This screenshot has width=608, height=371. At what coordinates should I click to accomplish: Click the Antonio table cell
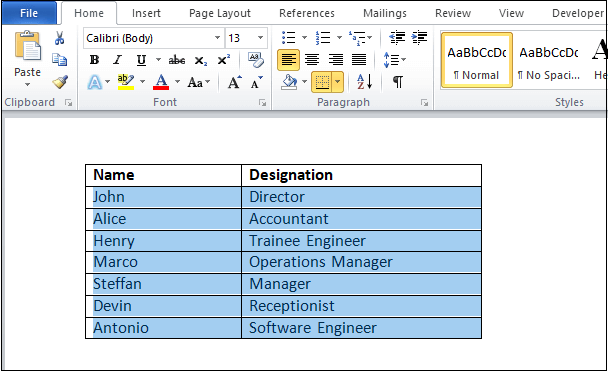click(164, 328)
